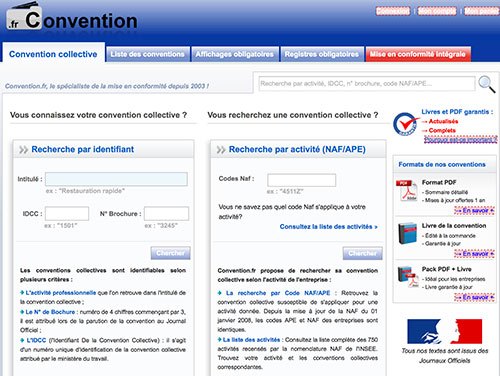
Task: Open En savoir + for Pack PDF + Livre
Action: pos(474,297)
